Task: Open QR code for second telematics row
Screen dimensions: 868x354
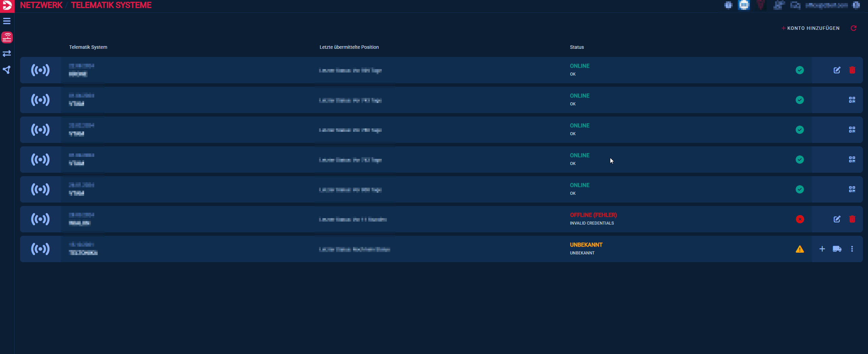Action: click(x=852, y=100)
